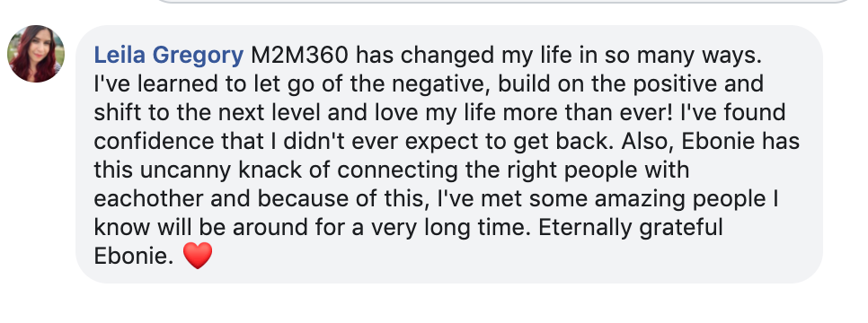Viewport: 868px width, 323px height.
Task: Click the word M2M360 in the comment
Action: pyautogui.click(x=301, y=56)
